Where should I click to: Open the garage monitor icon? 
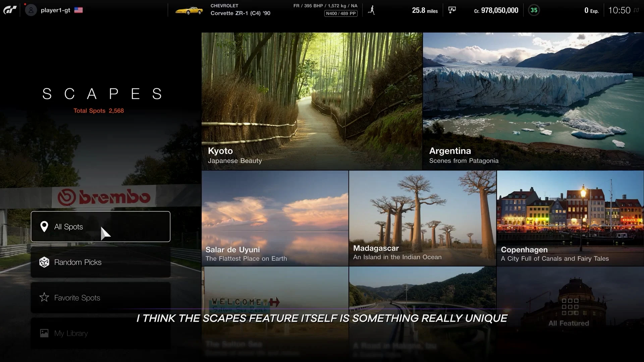point(452,10)
